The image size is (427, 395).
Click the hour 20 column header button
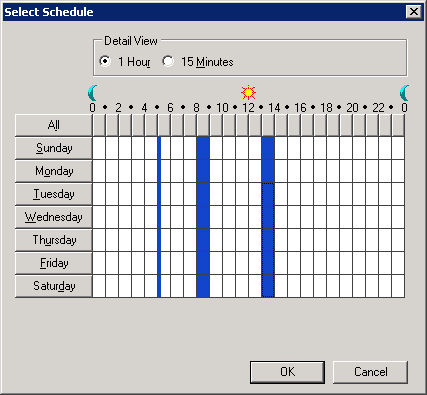pyautogui.click(x=359, y=125)
